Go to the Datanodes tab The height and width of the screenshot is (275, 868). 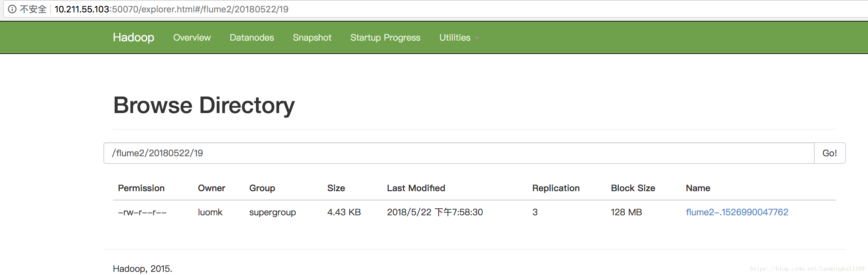[252, 37]
